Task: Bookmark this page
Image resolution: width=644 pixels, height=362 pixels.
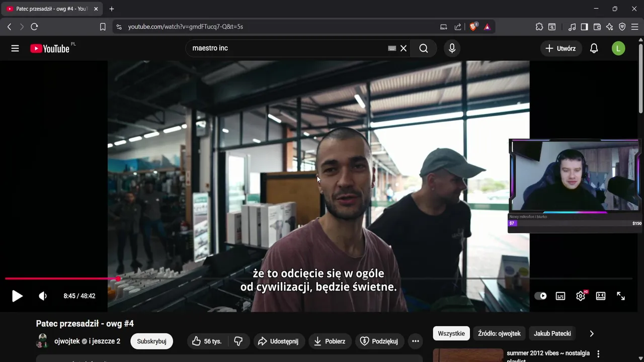Action: click(103, 27)
